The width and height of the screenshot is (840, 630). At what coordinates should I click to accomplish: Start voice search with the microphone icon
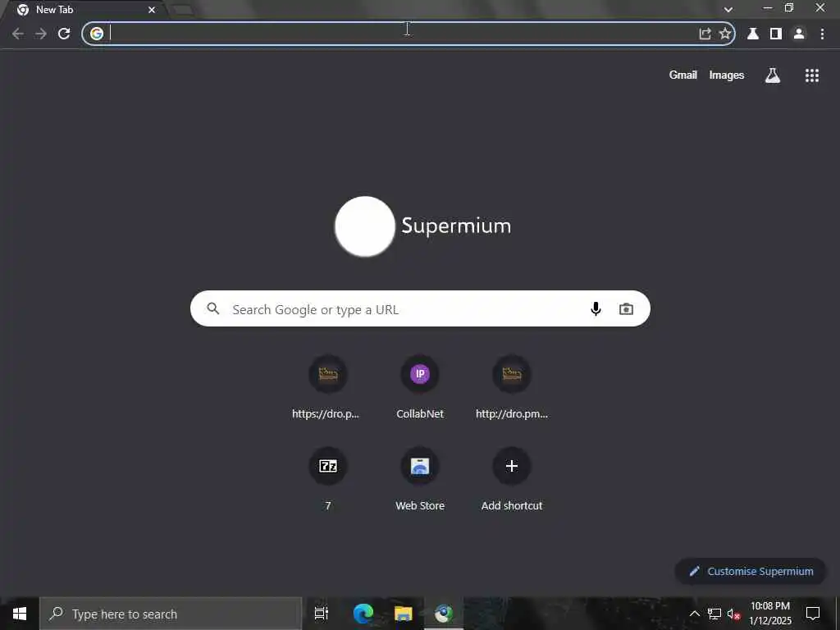coord(596,309)
